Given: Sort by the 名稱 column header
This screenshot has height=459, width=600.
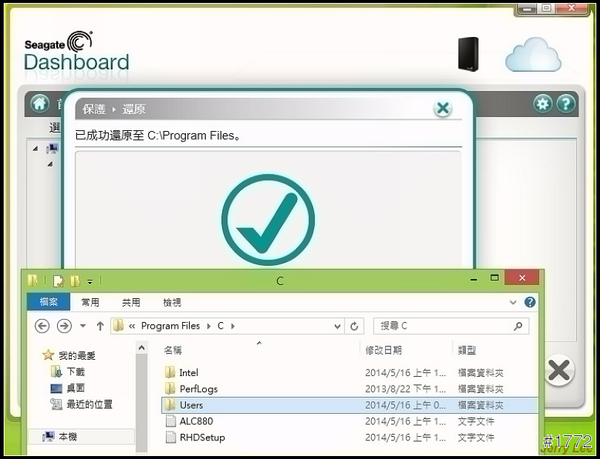Looking at the screenshot, I should click(173, 350).
